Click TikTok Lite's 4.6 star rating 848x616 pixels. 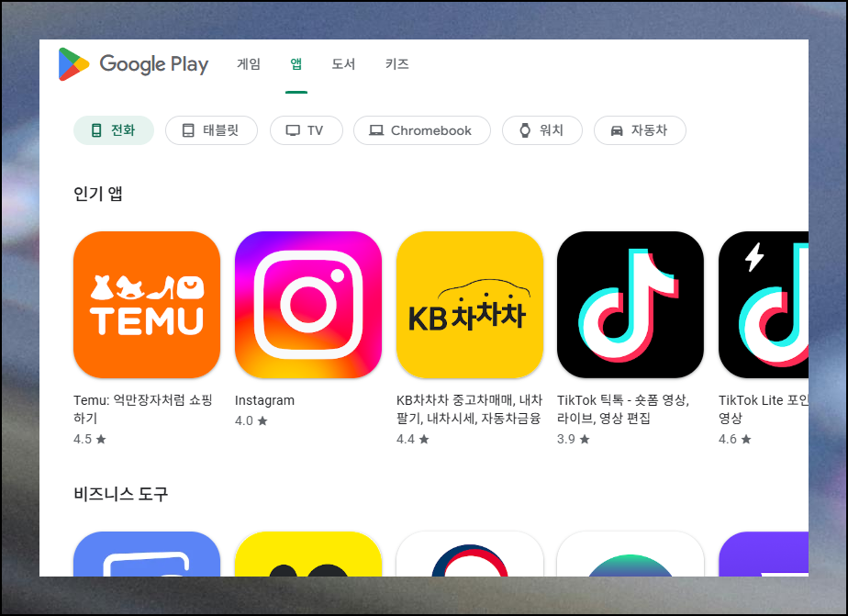pos(735,439)
